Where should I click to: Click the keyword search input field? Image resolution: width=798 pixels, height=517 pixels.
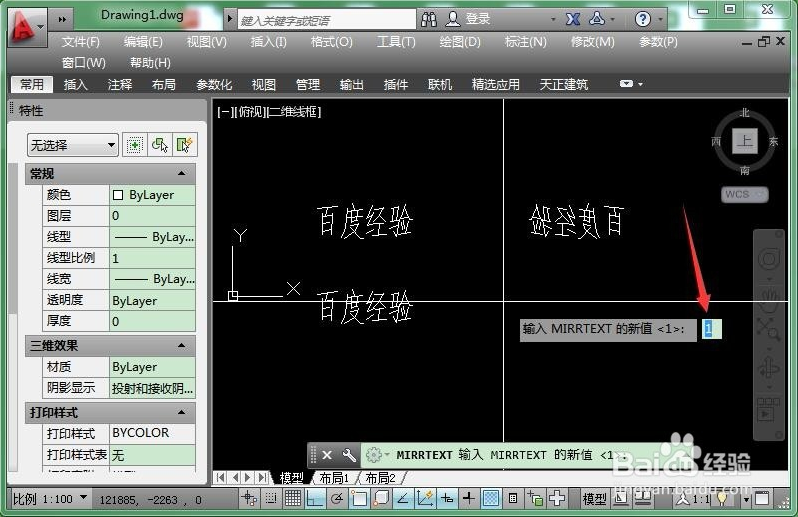point(327,20)
